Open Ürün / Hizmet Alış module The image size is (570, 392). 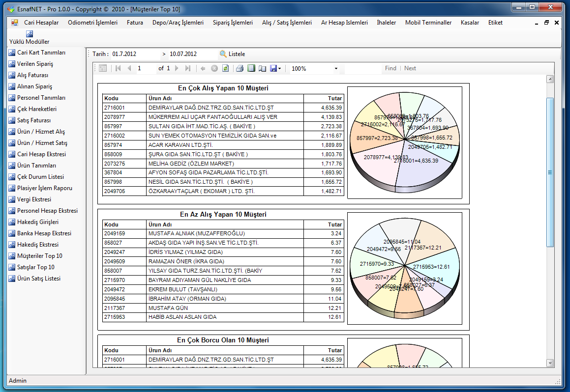point(37,131)
